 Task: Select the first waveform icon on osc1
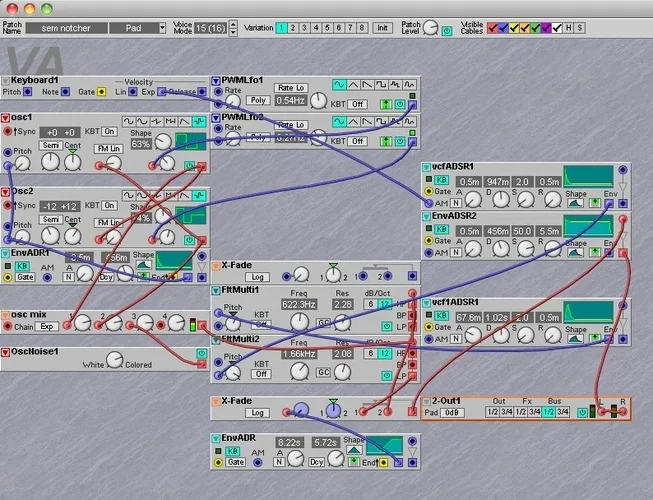(129, 121)
